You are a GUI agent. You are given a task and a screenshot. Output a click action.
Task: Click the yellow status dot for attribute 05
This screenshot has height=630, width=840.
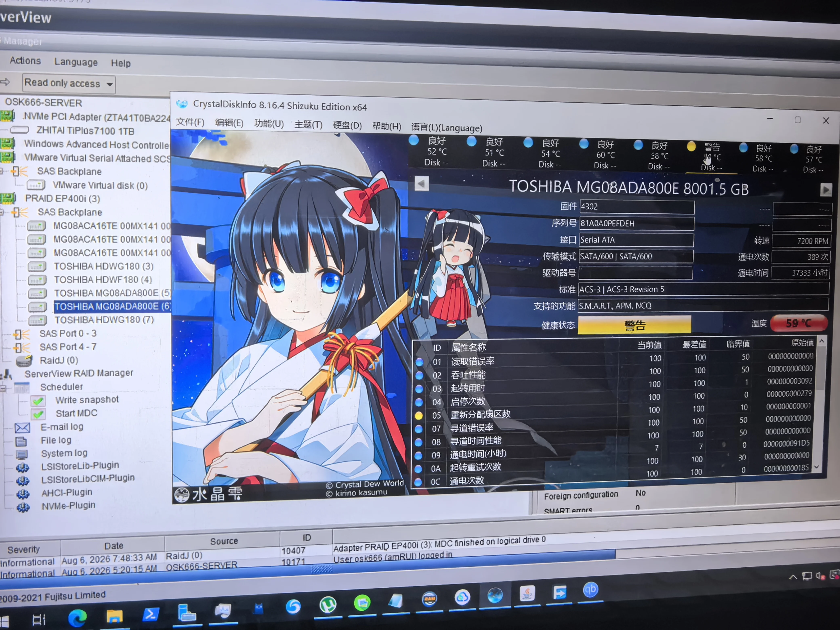click(418, 415)
